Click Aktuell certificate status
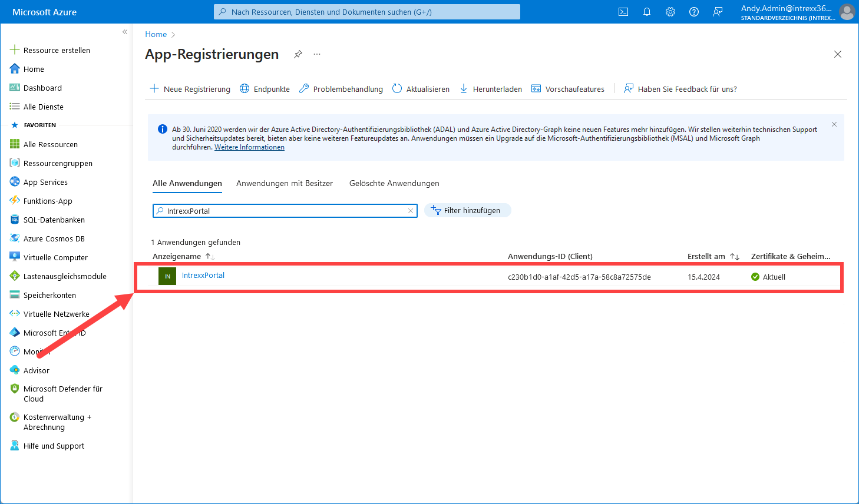The image size is (859, 504). pyautogui.click(x=768, y=277)
